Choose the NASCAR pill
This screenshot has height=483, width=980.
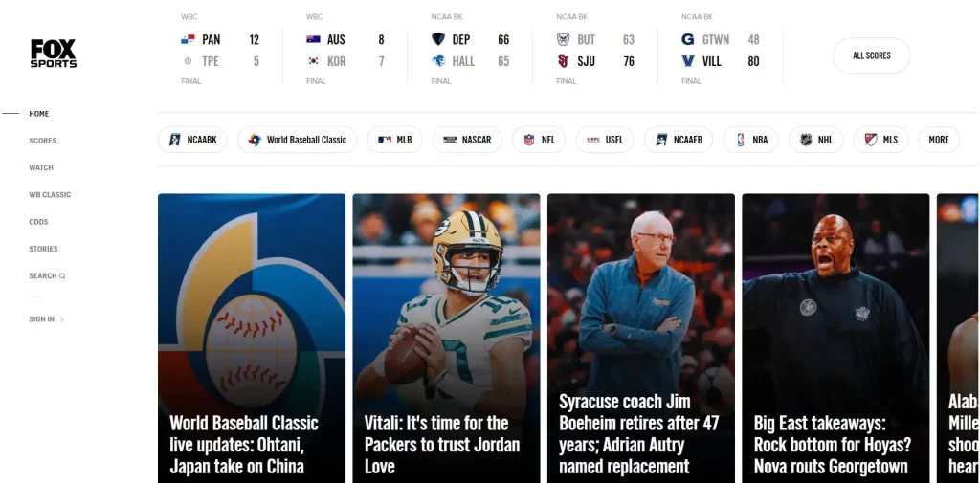click(467, 140)
